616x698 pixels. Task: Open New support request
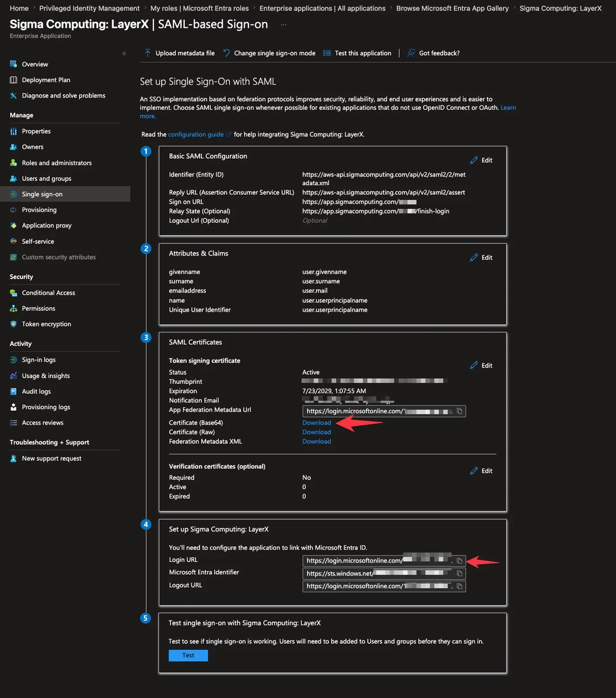coord(52,458)
